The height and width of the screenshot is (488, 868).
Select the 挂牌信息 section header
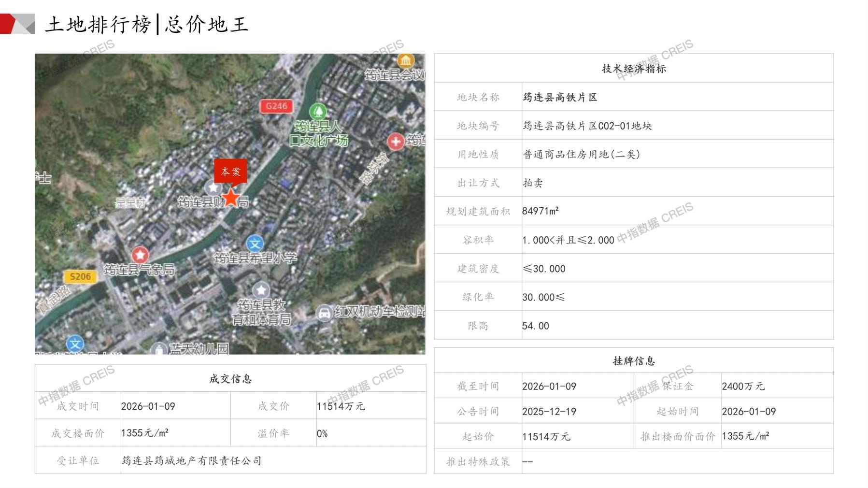click(633, 361)
